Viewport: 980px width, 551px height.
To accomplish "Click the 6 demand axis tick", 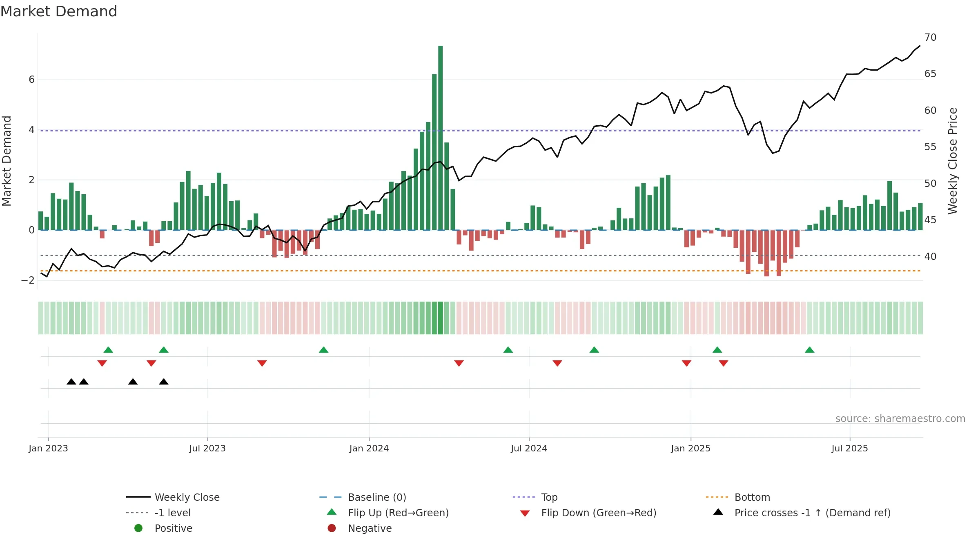I will pos(31,80).
